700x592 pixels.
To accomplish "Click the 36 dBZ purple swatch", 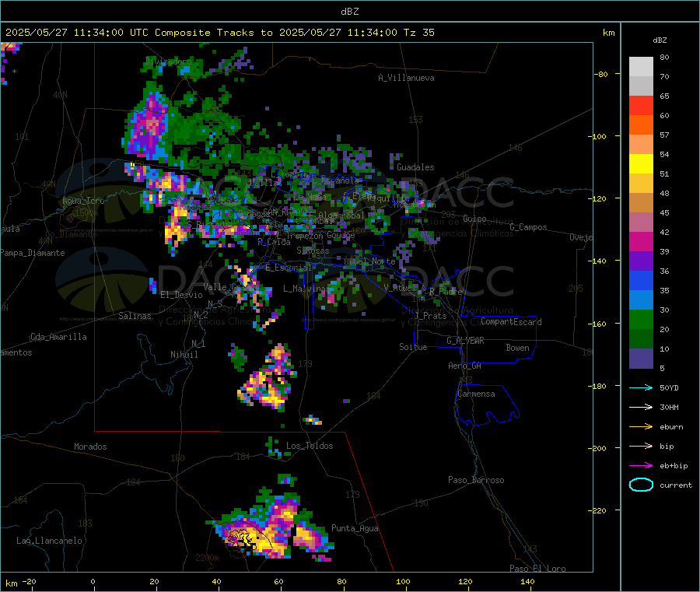I will [x=641, y=261].
